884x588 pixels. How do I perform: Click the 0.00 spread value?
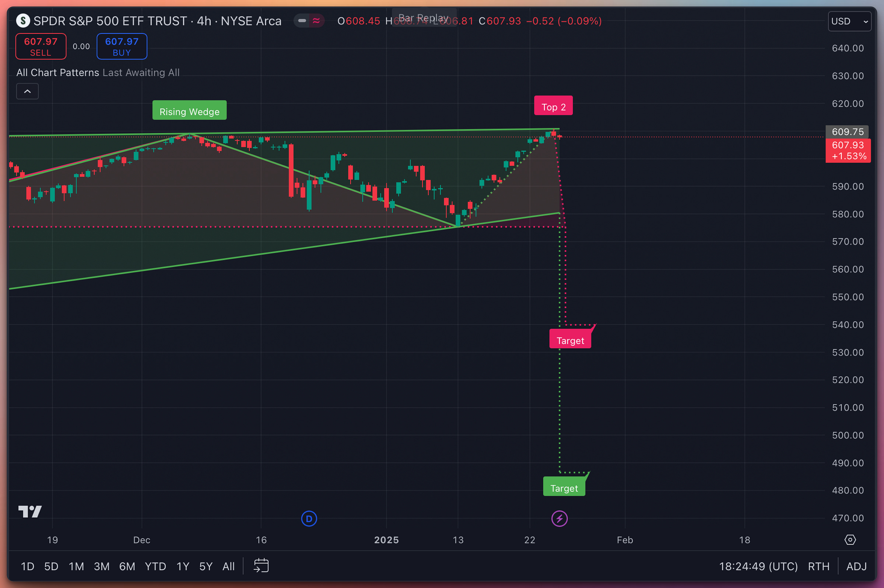coord(81,46)
